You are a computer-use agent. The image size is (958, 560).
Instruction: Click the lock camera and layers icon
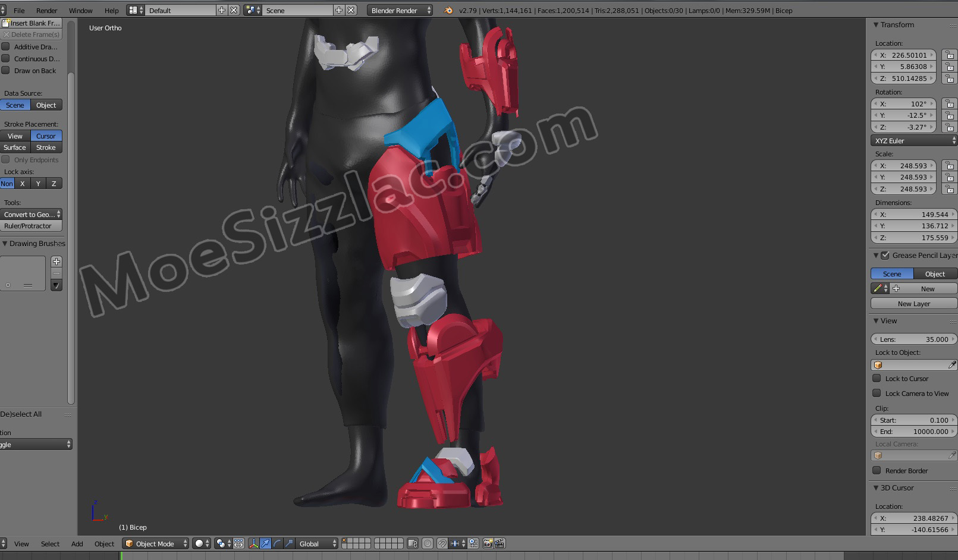pos(413,543)
